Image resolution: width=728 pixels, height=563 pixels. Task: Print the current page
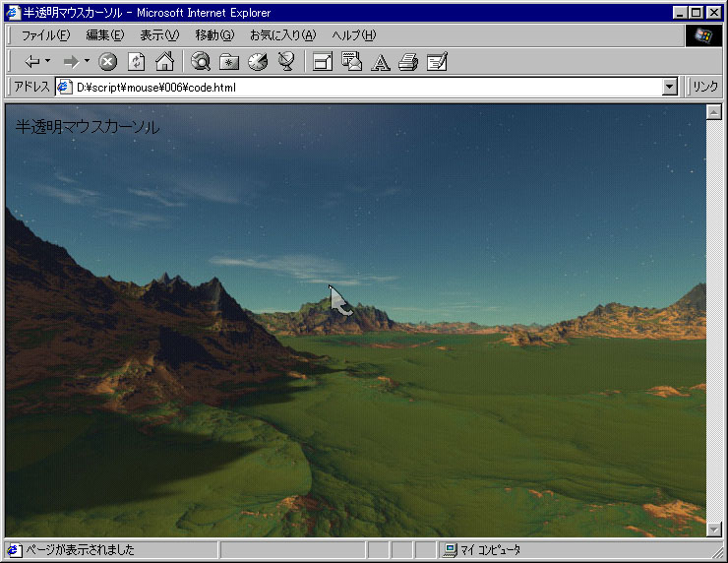point(408,62)
